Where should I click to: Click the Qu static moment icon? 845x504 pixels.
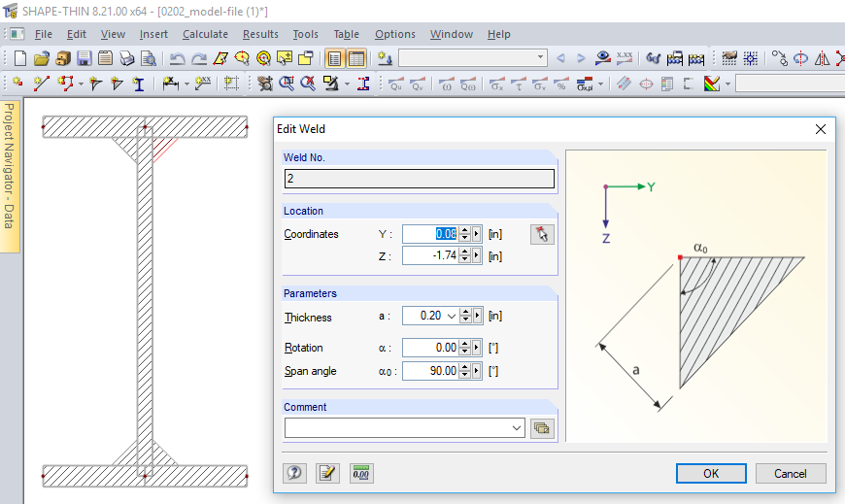coord(396,84)
